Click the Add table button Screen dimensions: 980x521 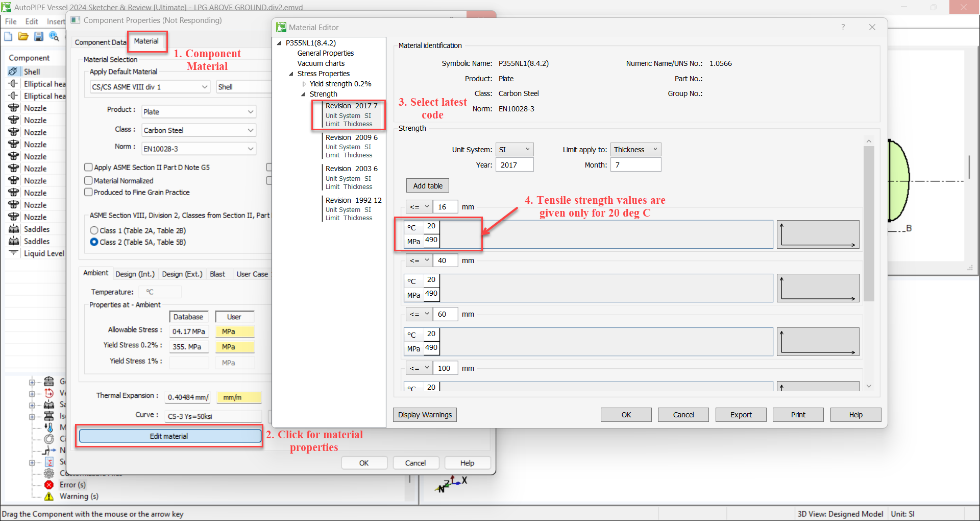pyautogui.click(x=428, y=186)
